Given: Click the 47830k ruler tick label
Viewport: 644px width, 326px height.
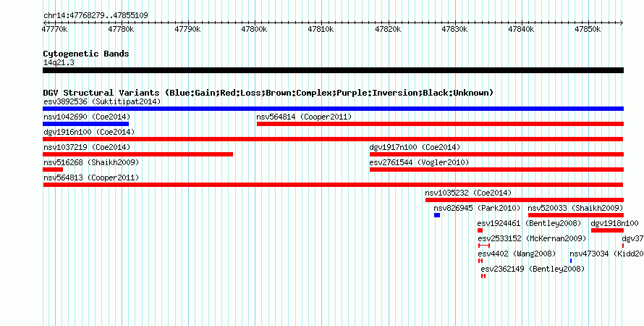Looking at the screenshot, I should [x=454, y=29].
